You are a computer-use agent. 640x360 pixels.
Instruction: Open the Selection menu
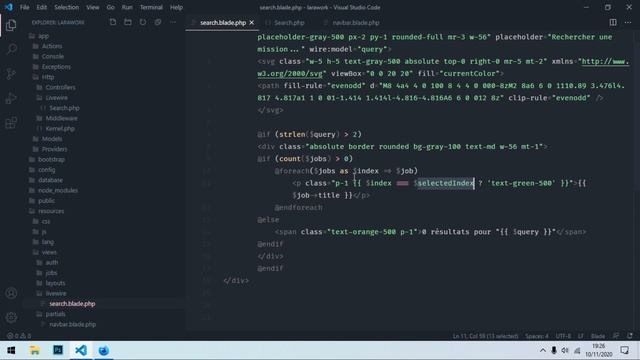tap(67, 7)
